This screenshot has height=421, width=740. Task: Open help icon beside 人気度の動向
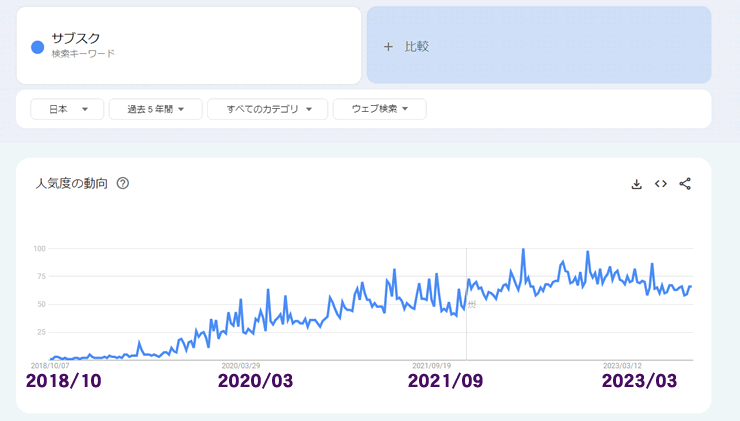[123, 184]
